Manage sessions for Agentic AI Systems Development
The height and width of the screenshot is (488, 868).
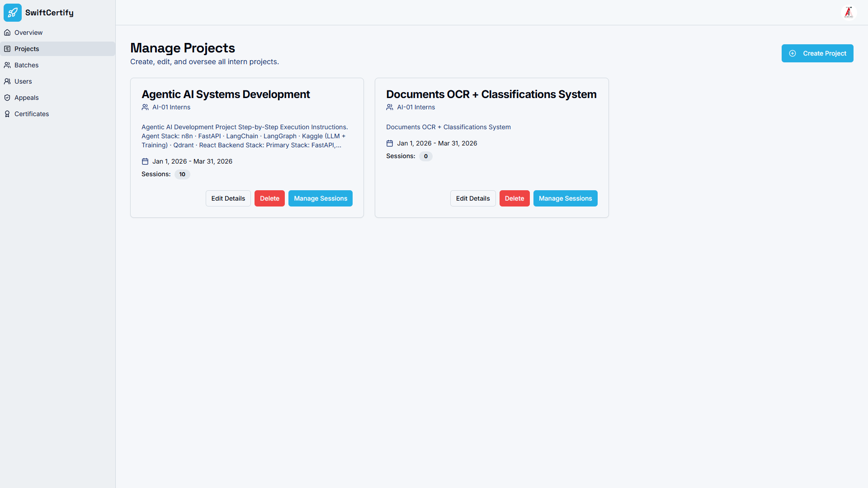point(321,198)
